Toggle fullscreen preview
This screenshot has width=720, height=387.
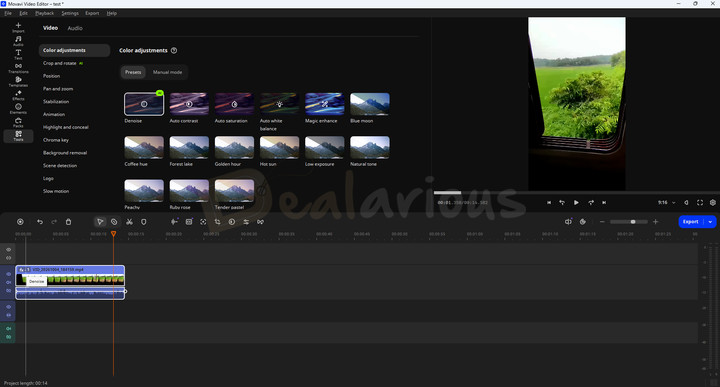(700, 202)
